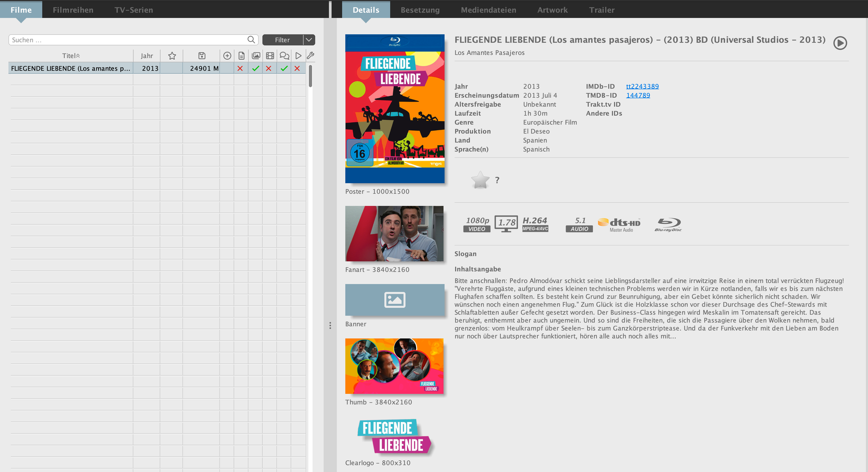
Task: Sort by star rating column icon
Action: (x=172, y=56)
